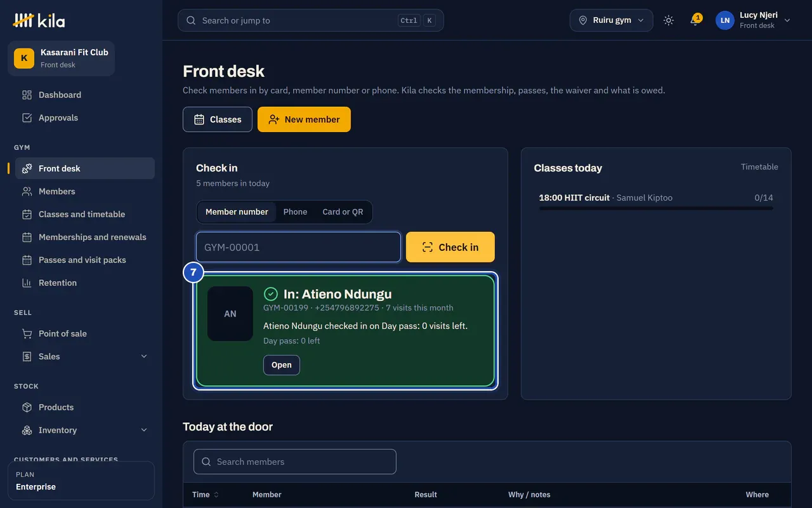This screenshot has height=508, width=812.
Task: Click the Result column header
Action: pos(426,495)
